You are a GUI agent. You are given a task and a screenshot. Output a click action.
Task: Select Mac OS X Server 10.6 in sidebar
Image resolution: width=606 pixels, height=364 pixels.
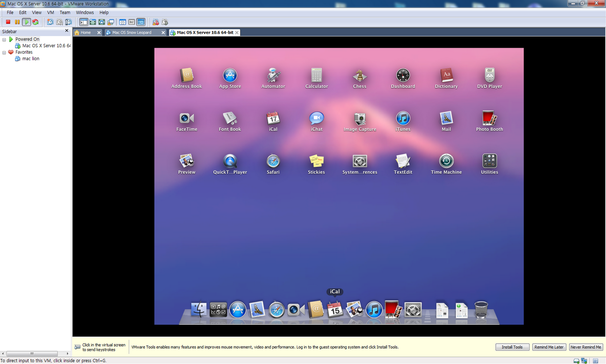[43, 46]
